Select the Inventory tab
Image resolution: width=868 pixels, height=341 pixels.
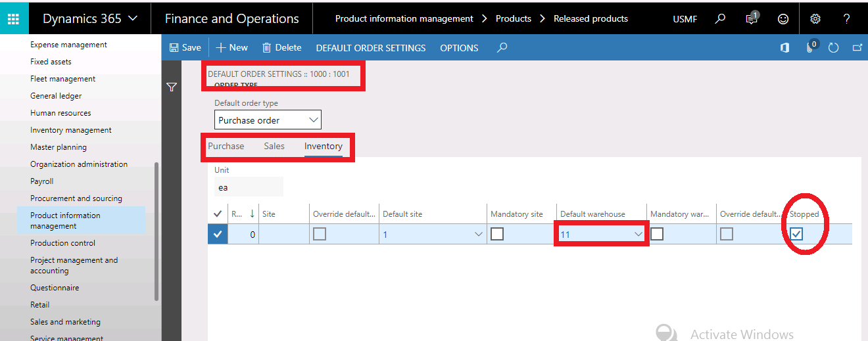click(x=324, y=146)
